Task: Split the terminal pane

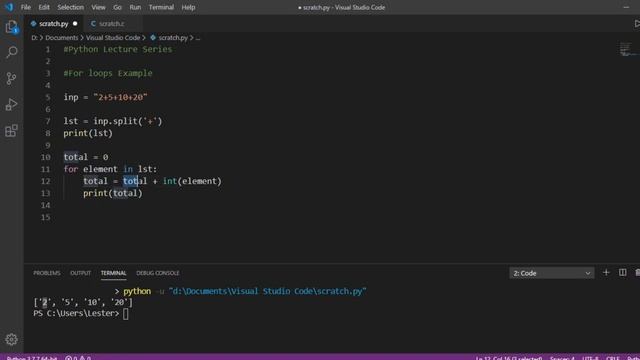Action: pos(622,272)
